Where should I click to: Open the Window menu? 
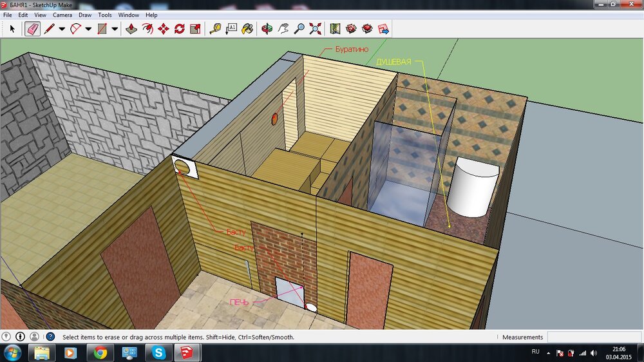128,14
